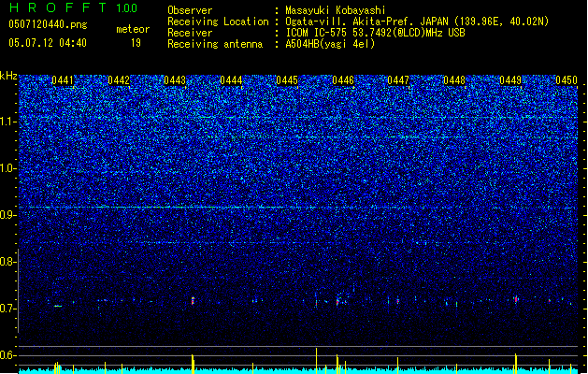The height and width of the screenshot is (374, 588).
Task: Click the 0448 time marker
Action: click(454, 80)
